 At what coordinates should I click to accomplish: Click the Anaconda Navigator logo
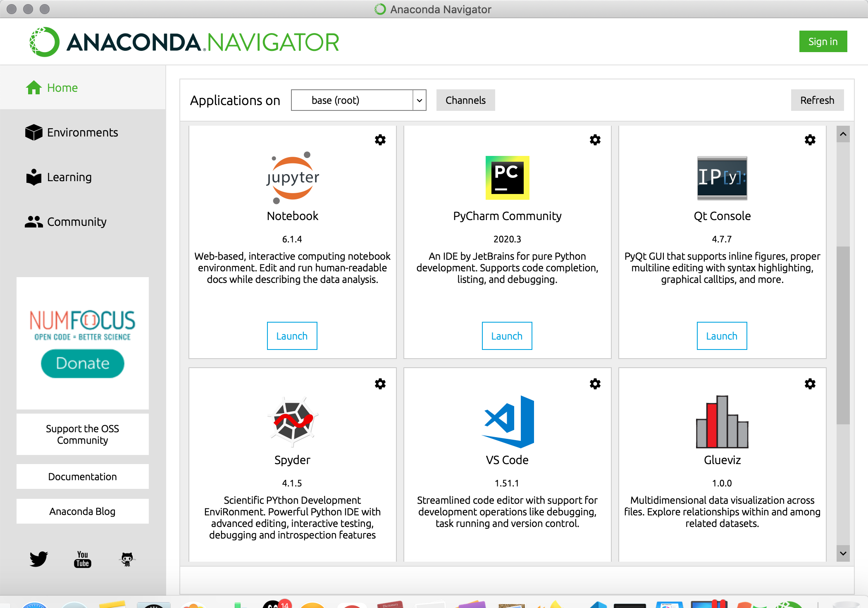184,42
